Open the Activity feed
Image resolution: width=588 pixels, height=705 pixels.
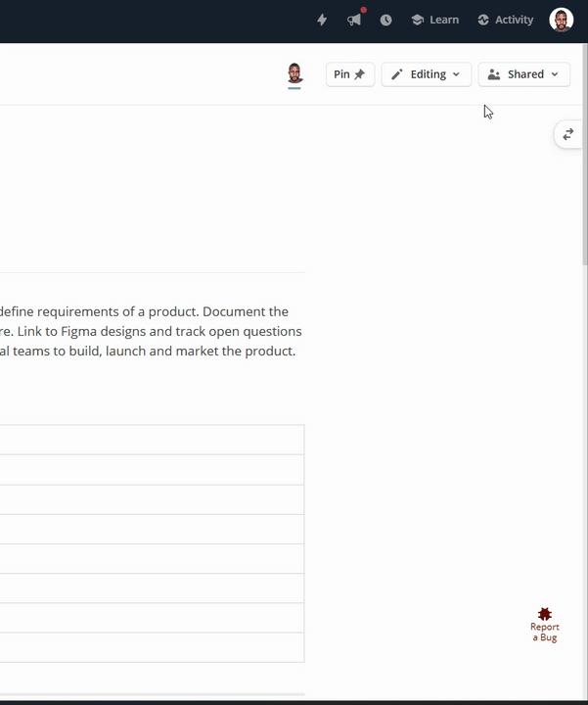click(506, 20)
